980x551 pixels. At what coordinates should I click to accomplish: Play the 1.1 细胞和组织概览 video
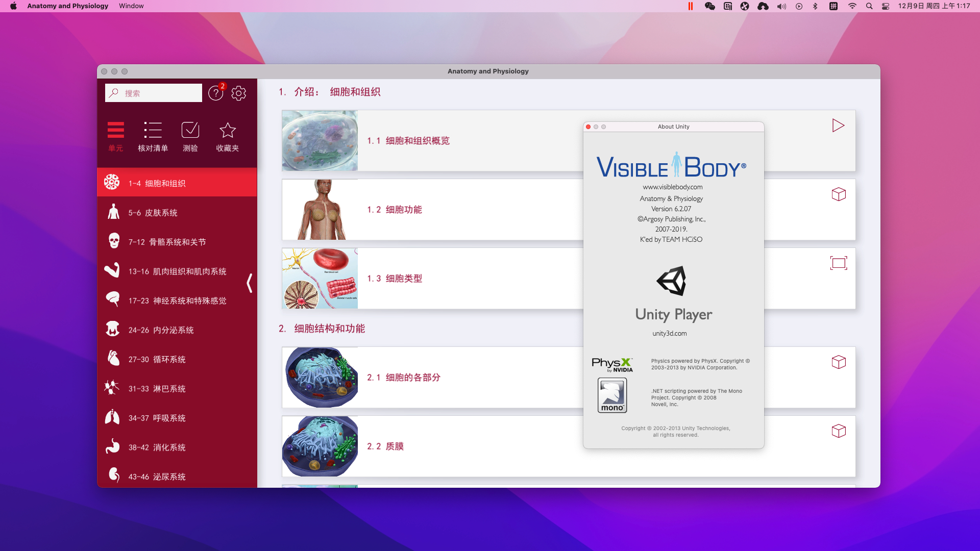[x=838, y=126]
